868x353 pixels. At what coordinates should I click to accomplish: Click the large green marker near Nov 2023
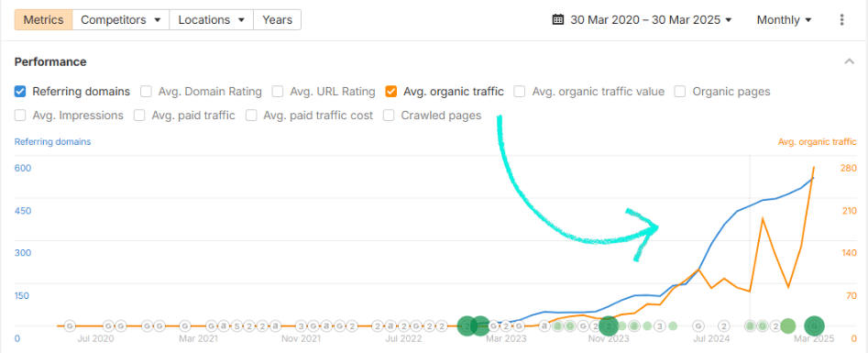pos(609,325)
